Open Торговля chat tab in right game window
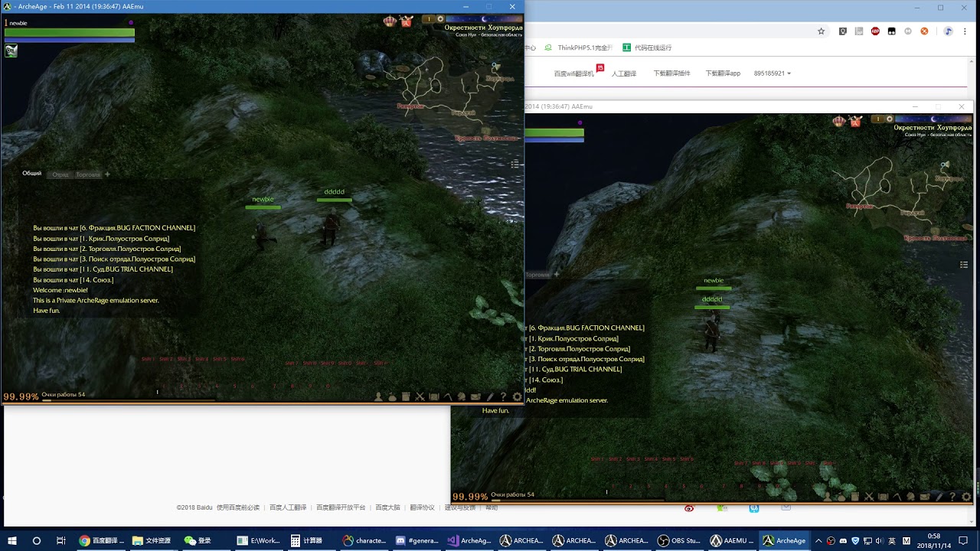The width and height of the screenshot is (980, 551). click(x=537, y=275)
